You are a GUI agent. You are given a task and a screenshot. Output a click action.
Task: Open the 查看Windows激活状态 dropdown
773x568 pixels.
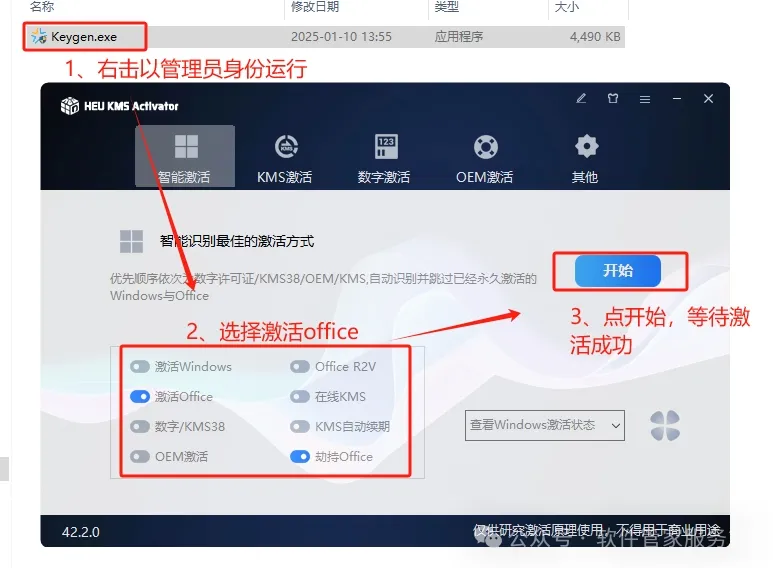pos(545,425)
